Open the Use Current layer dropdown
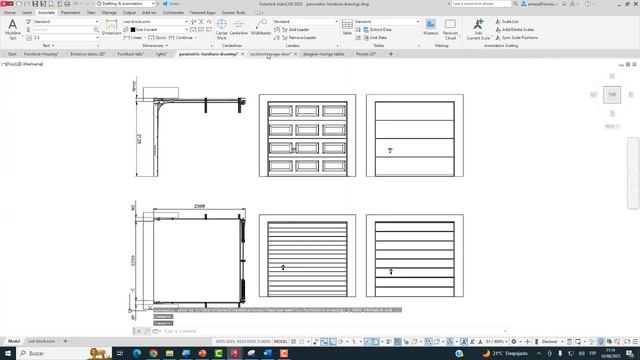Image resolution: width=640 pixels, height=360 pixels. pyautogui.click(x=158, y=29)
